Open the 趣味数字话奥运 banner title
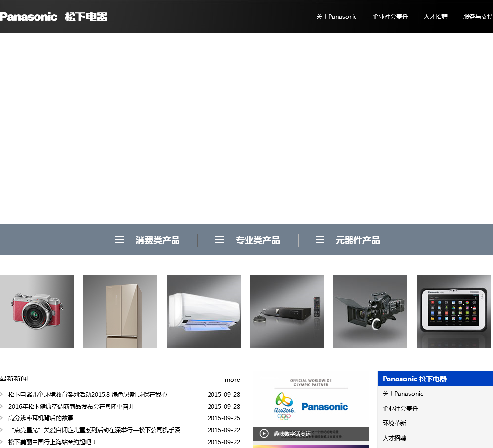The width and height of the screenshot is (493, 448). [292, 434]
